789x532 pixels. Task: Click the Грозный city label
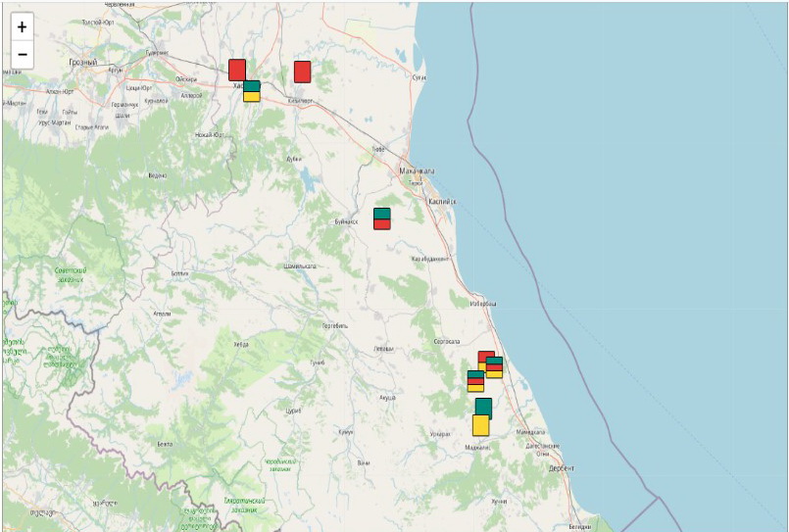coord(82,63)
